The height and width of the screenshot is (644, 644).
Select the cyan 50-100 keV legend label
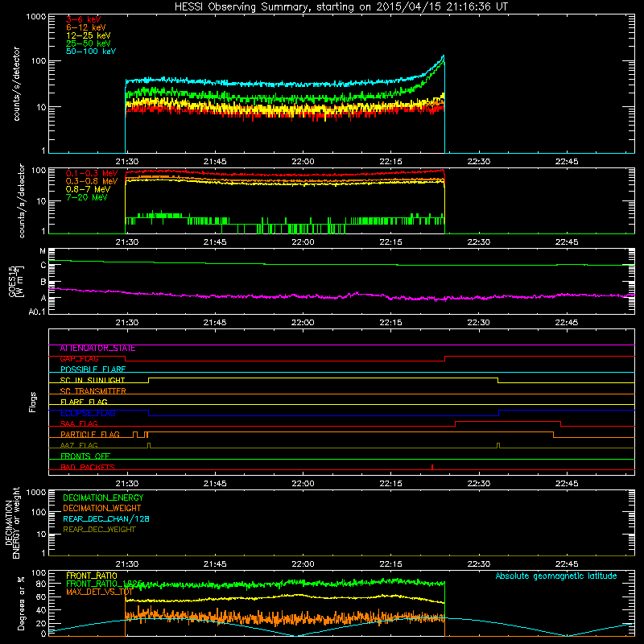[x=91, y=52]
